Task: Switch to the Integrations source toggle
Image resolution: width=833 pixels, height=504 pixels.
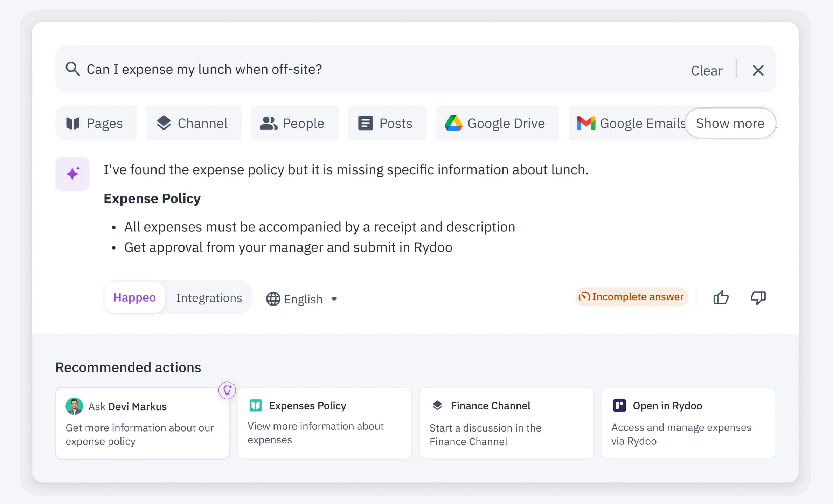Action: 209,298
